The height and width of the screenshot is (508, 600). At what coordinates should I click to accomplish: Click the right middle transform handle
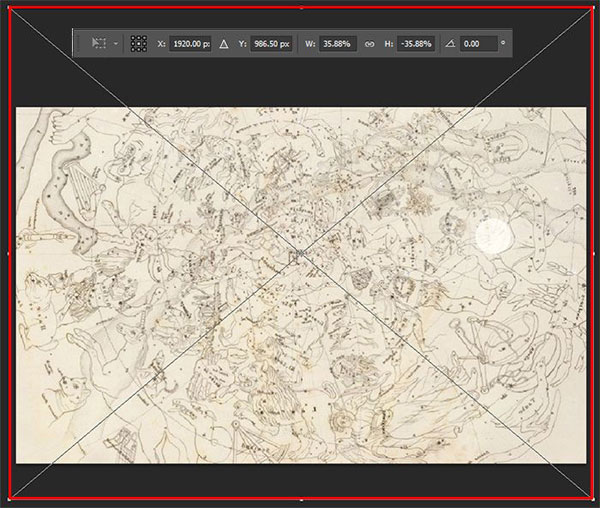[x=593, y=253]
